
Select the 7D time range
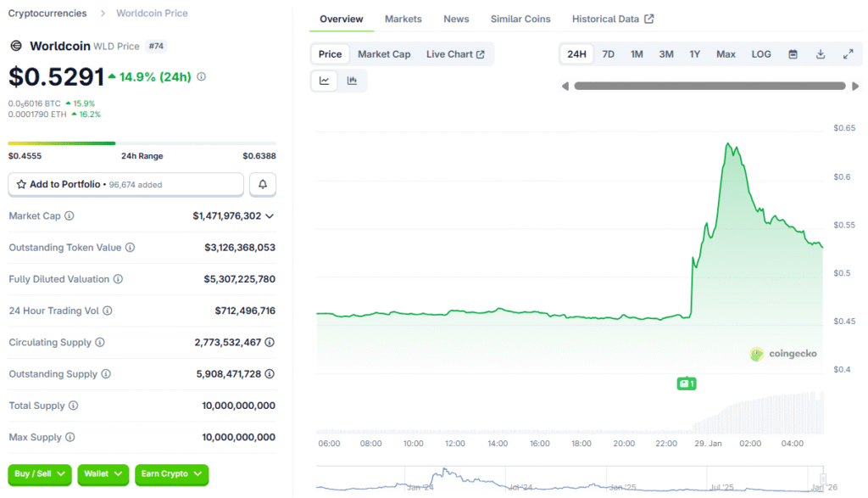click(608, 53)
